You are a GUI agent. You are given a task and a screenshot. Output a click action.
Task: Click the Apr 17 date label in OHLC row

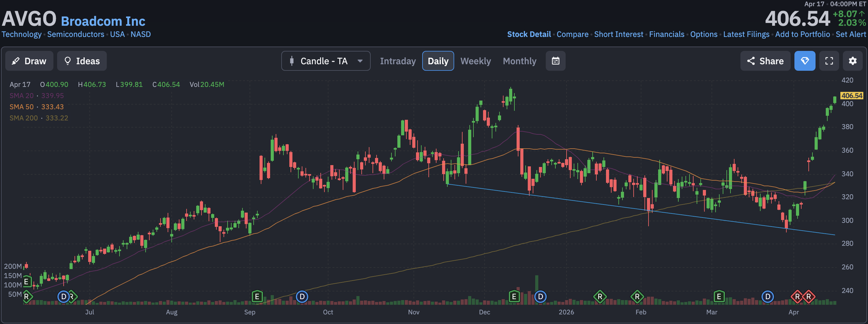coord(20,84)
